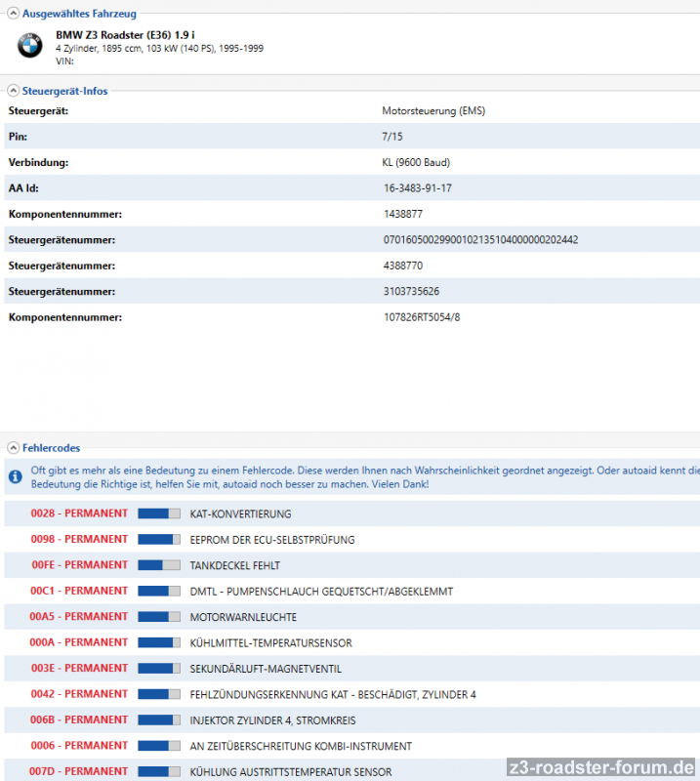Select the AA Id value 16-3483-91-17
700x781 pixels.
(418, 187)
